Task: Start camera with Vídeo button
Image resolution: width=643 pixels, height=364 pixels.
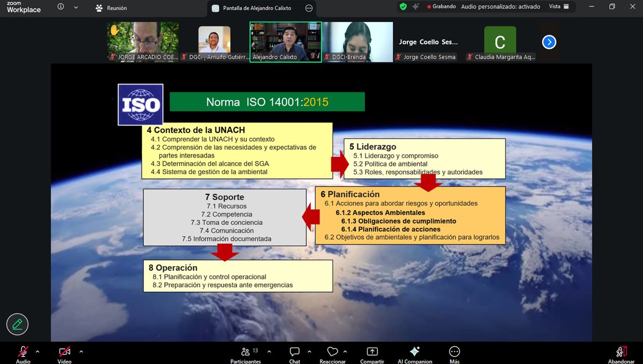Action: click(x=65, y=354)
